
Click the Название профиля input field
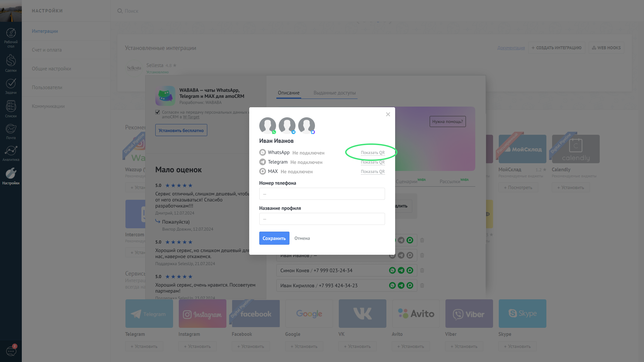(x=322, y=219)
